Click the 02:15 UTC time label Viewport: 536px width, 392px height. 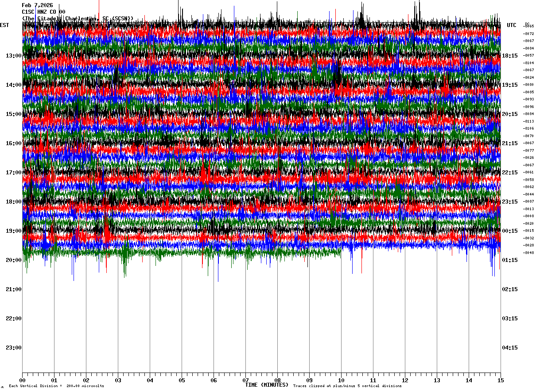pos(510,289)
